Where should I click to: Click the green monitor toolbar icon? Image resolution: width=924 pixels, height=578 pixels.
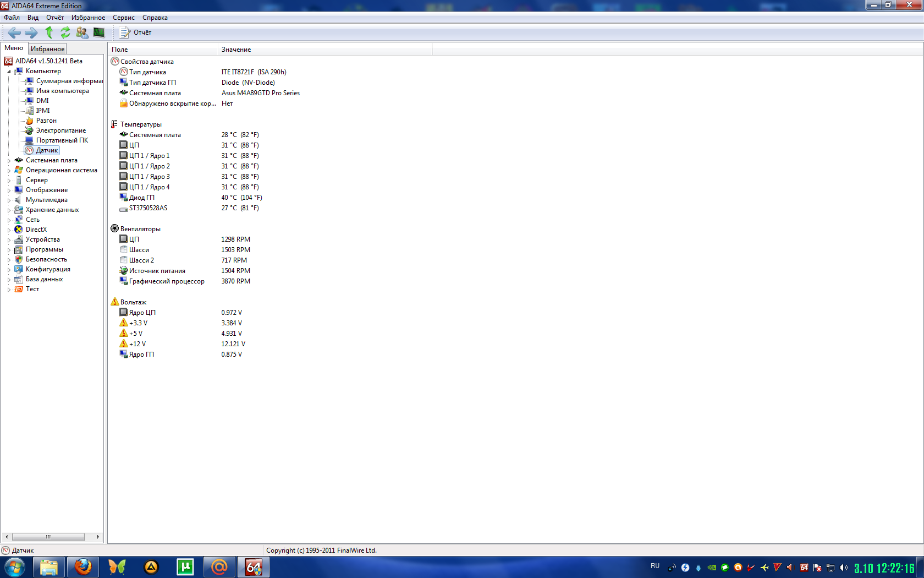pos(99,32)
